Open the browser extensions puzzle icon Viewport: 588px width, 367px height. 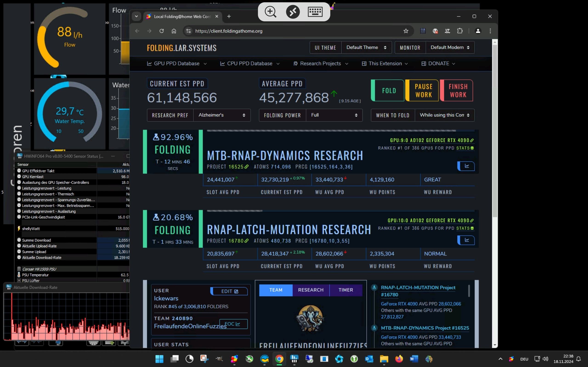click(460, 31)
